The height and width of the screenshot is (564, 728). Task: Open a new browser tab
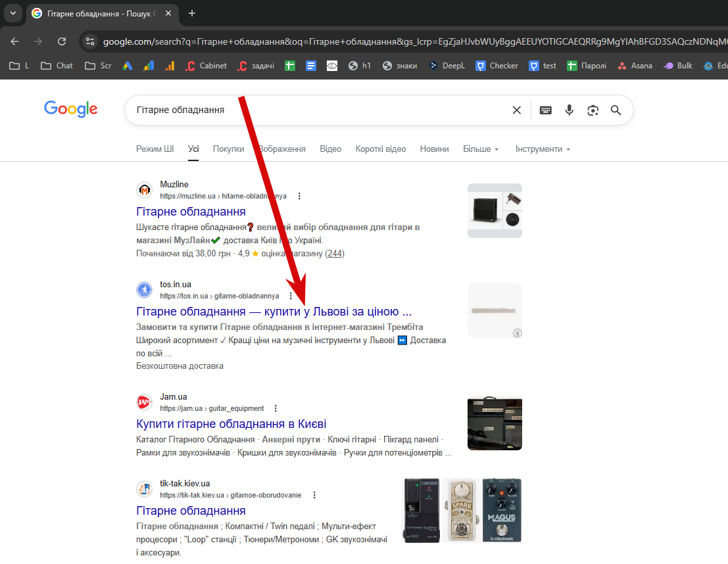pos(192,13)
